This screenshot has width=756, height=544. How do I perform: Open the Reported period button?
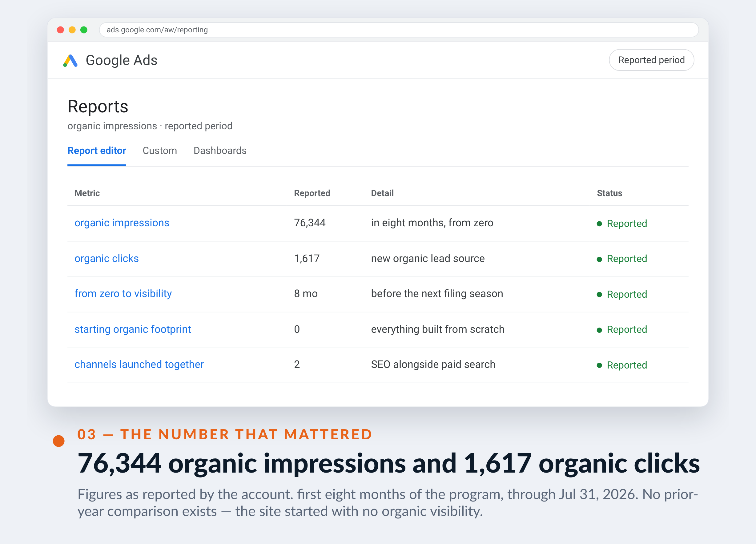(651, 60)
